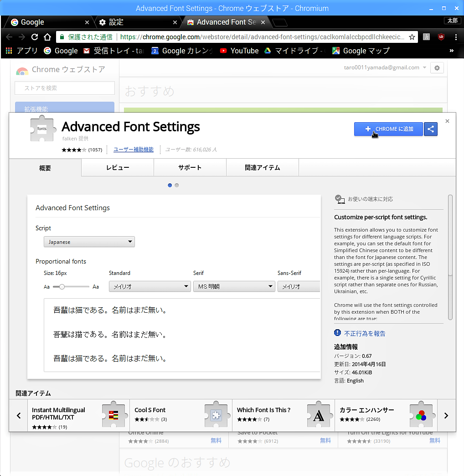The height and width of the screenshot is (476, 464).
Task: Click the browser back arrow
Action: (9, 37)
